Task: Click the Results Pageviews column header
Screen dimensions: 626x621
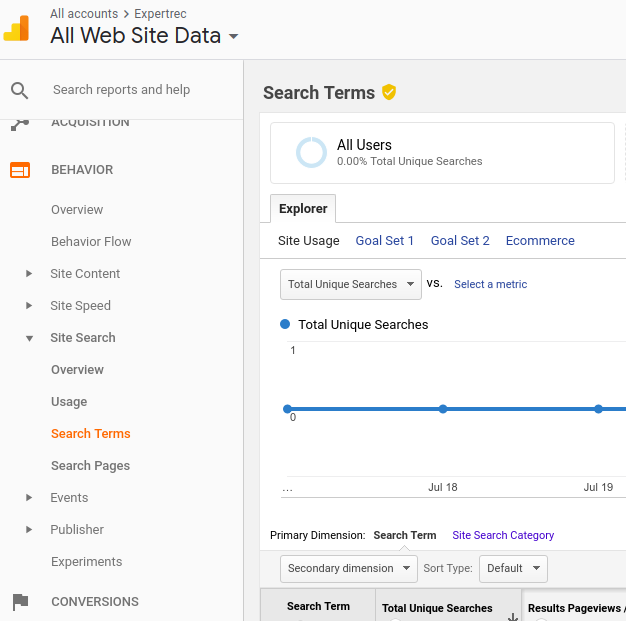Action: 575,608
